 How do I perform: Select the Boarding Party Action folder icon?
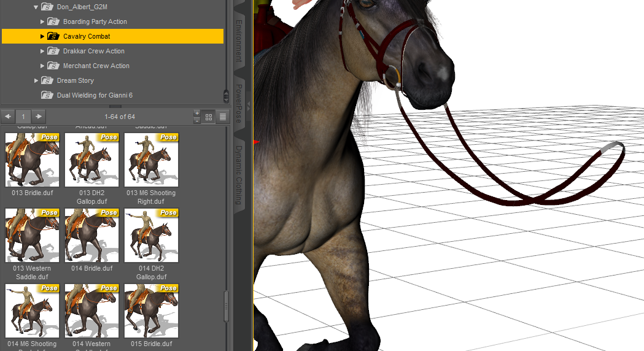coord(53,21)
